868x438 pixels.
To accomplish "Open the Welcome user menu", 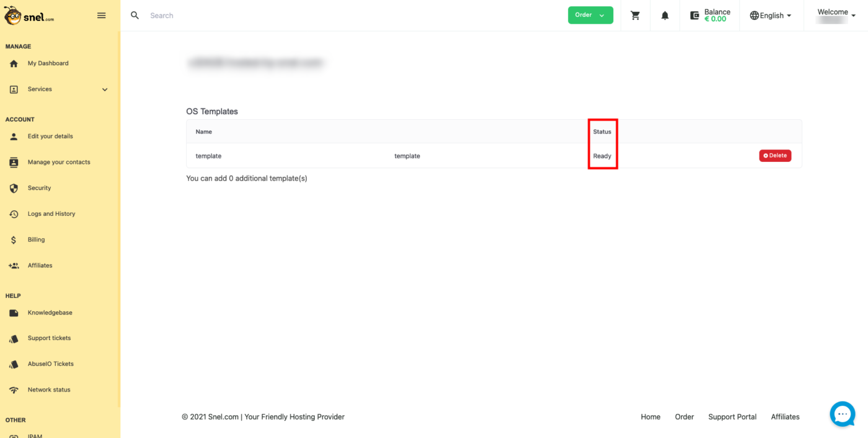I will click(x=832, y=16).
